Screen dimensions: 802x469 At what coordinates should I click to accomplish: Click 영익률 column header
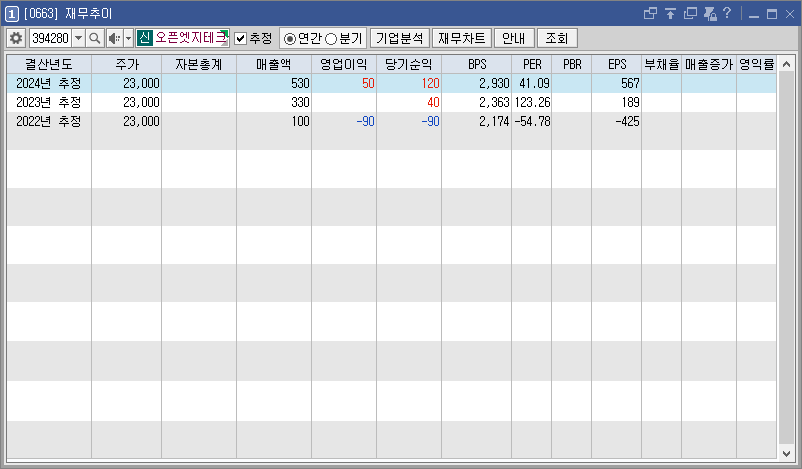tap(757, 64)
